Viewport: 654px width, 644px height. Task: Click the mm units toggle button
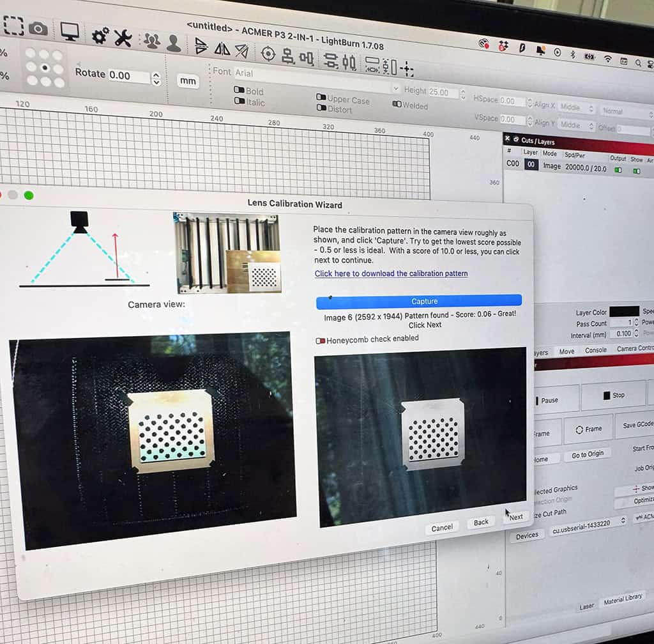pos(188,81)
